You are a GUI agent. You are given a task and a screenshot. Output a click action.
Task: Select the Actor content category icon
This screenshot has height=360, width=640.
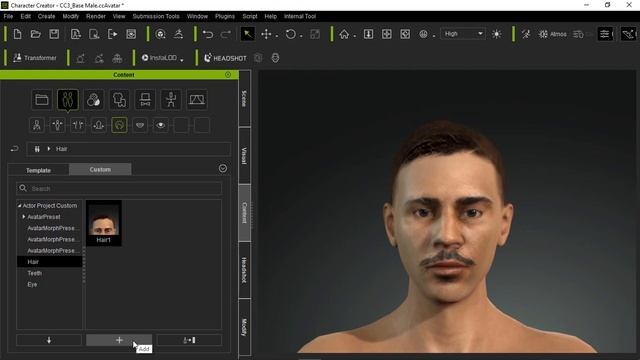(68, 100)
